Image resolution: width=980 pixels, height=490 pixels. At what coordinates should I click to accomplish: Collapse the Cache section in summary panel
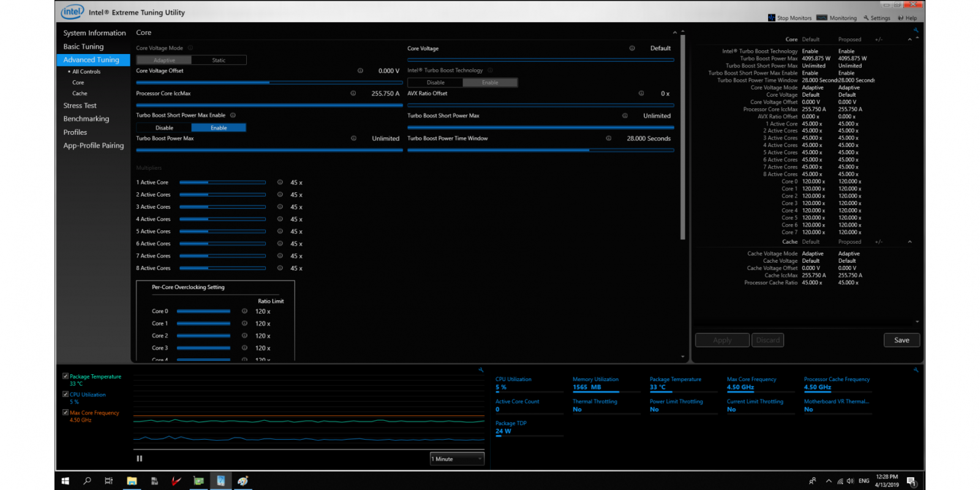[910, 241]
